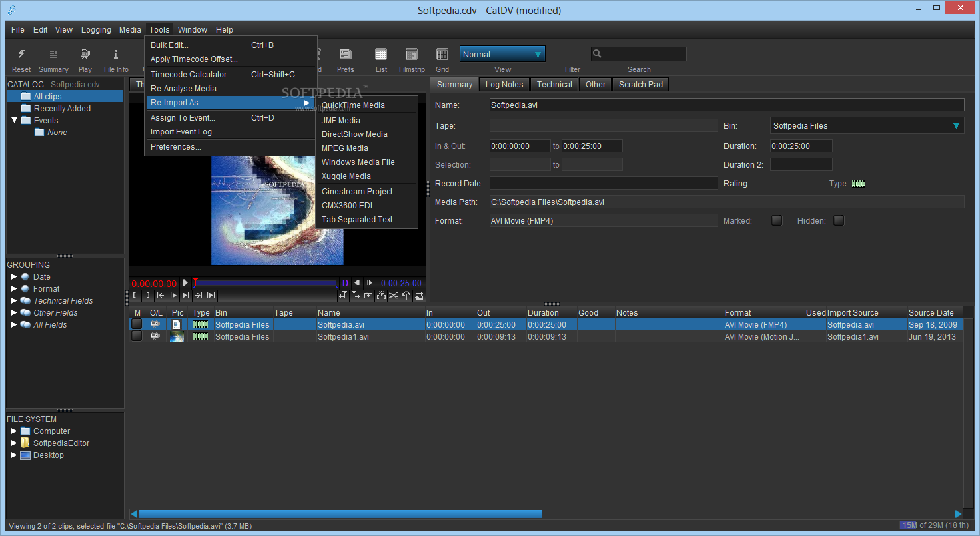The image size is (980, 536).
Task: Click the player timeline scrub bar
Action: point(265,283)
